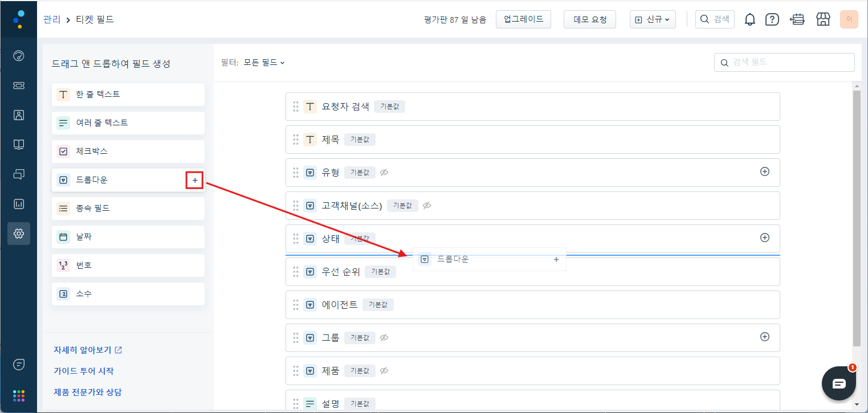
Task: Grab the drag handle of 요청자 검색 row
Action: click(x=296, y=107)
